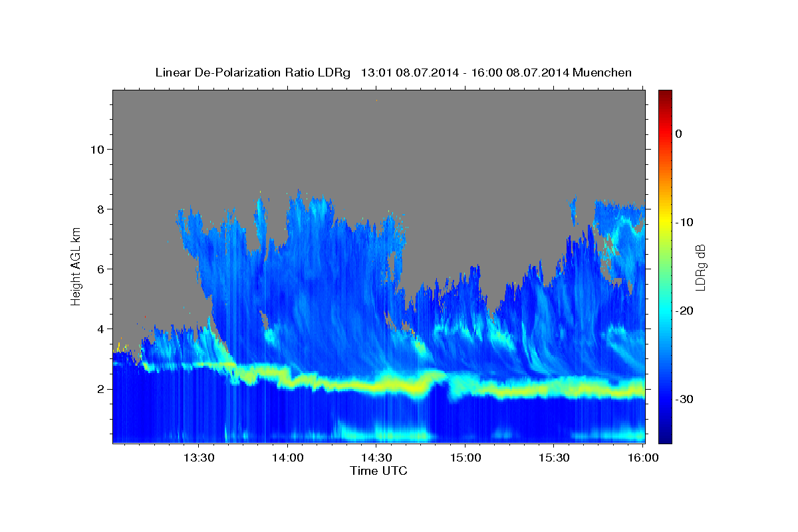Click the colorbar value -10
The height and width of the screenshot is (532, 798).
click(685, 222)
